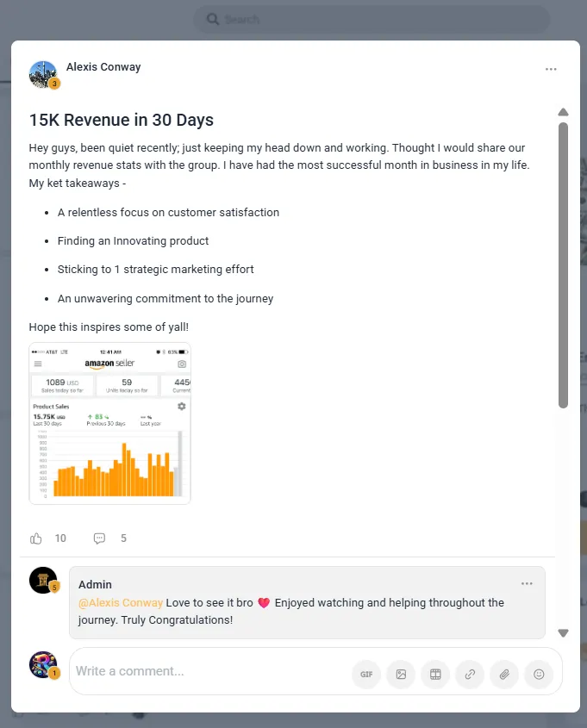Click the paperclip attachment icon
This screenshot has height=728, width=587.
pyautogui.click(x=504, y=674)
